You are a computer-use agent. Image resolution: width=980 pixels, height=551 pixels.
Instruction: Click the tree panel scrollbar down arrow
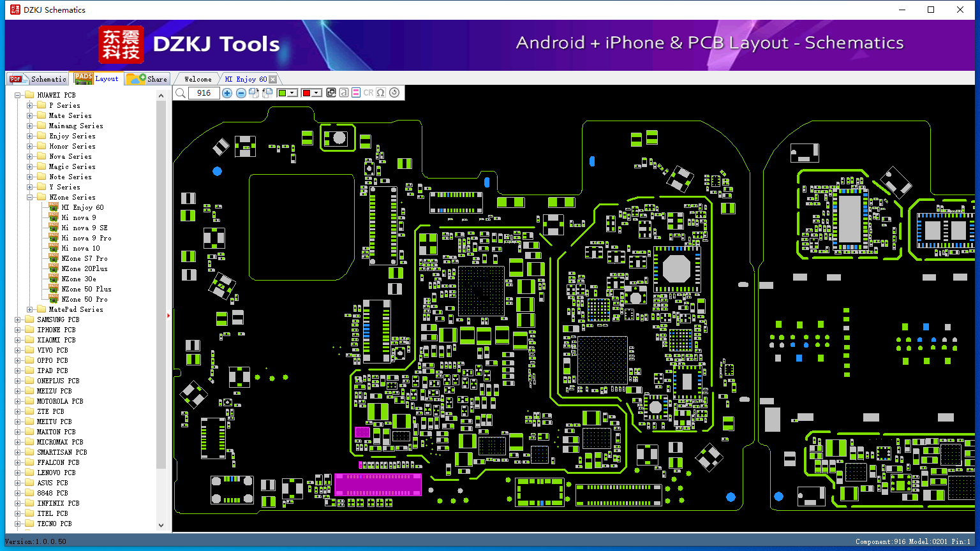(161, 525)
